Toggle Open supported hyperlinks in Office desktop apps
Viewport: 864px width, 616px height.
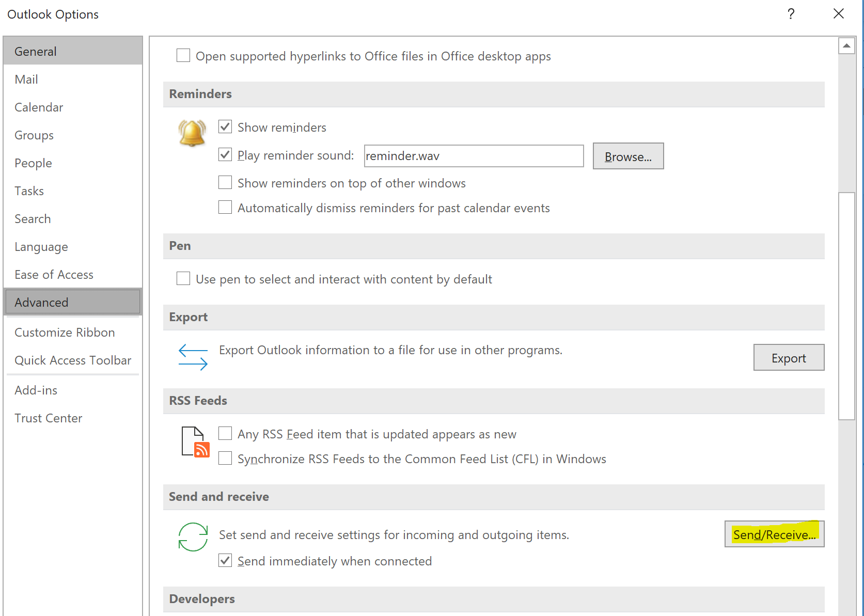point(183,55)
